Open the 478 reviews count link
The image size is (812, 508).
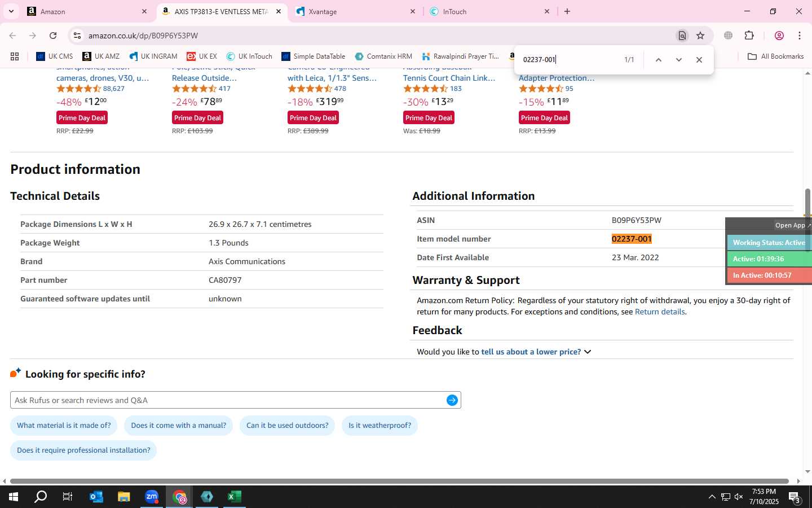coord(340,89)
